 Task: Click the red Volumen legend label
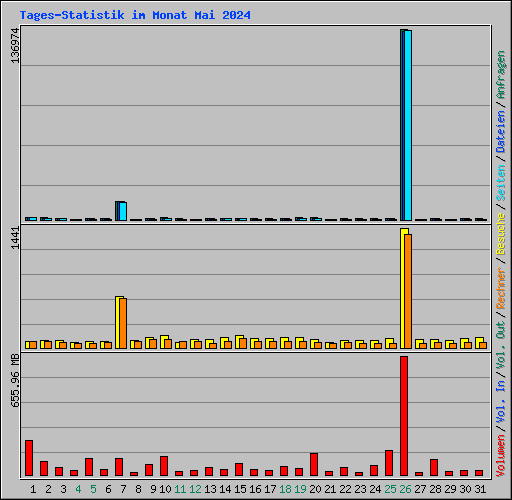click(x=500, y=455)
